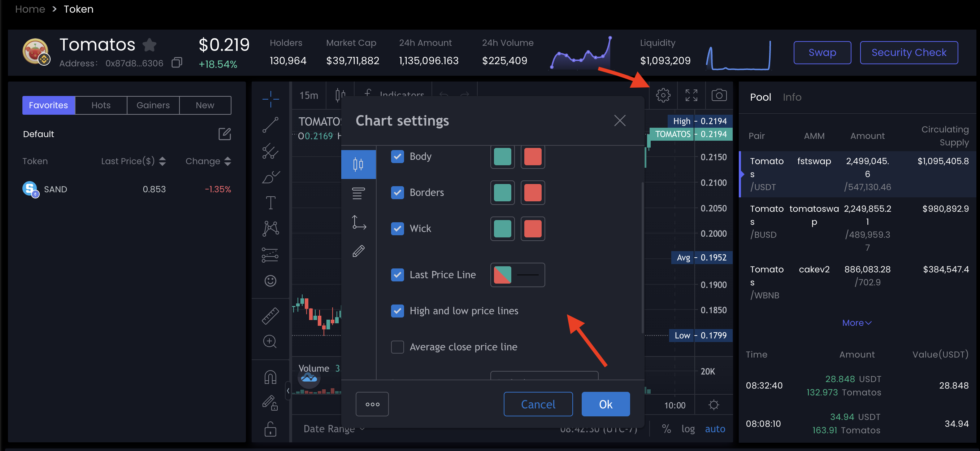This screenshot has width=980, height=451.
Task: Select the trend line tool
Action: [270, 125]
